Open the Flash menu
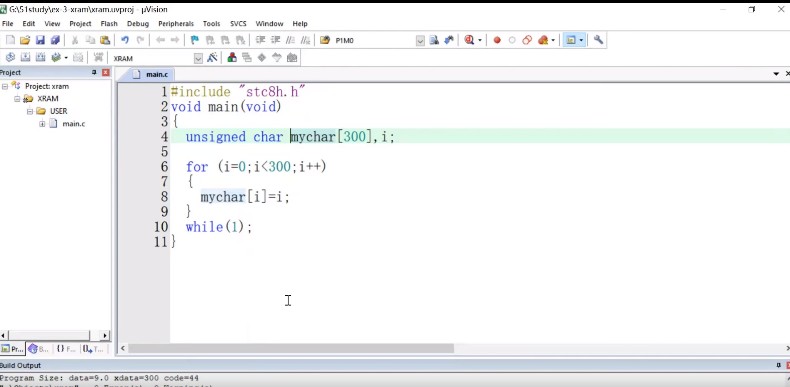Image resolution: width=790 pixels, height=387 pixels. (109, 24)
